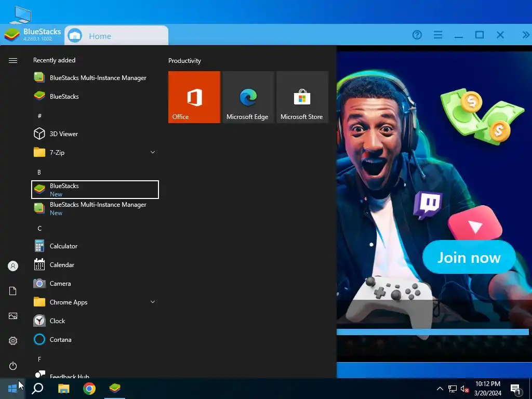This screenshot has width=532, height=399.
Task: Click the BlueStacks logo in the title bar
Action: [12, 35]
